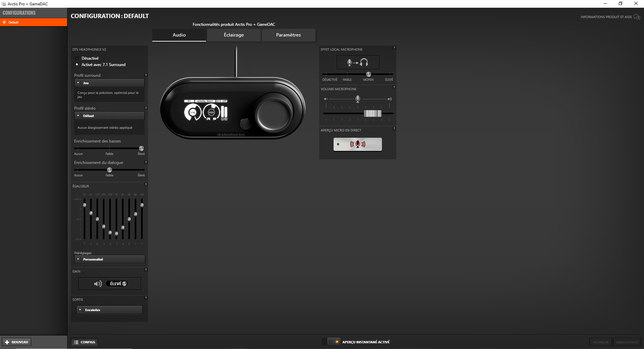Click the product information and help icon

637,17
